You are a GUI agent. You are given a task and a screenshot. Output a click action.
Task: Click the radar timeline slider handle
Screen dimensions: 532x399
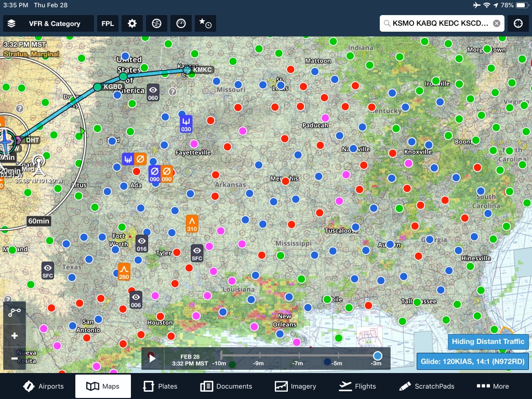pyautogui.click(x=378, y=355)
